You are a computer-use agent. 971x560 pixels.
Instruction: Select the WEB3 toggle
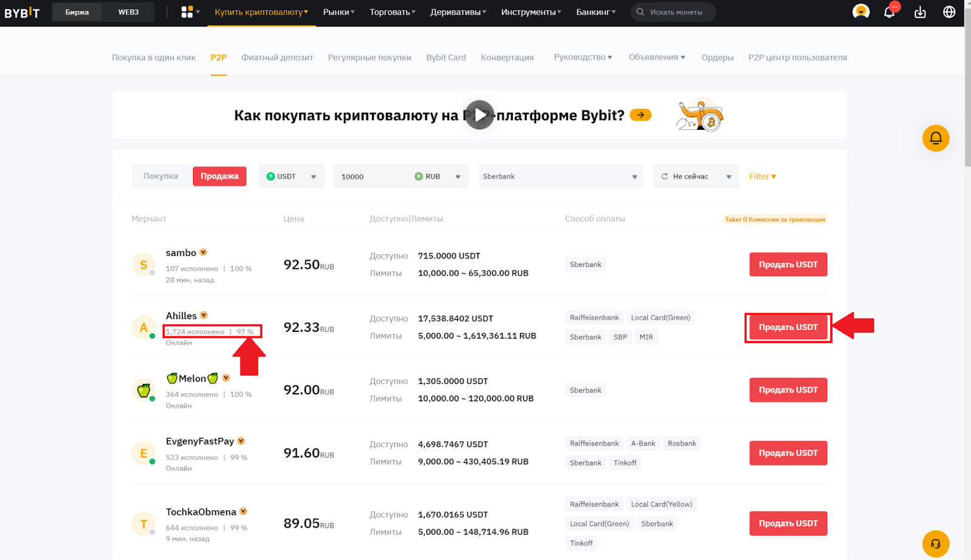point(128,12)
